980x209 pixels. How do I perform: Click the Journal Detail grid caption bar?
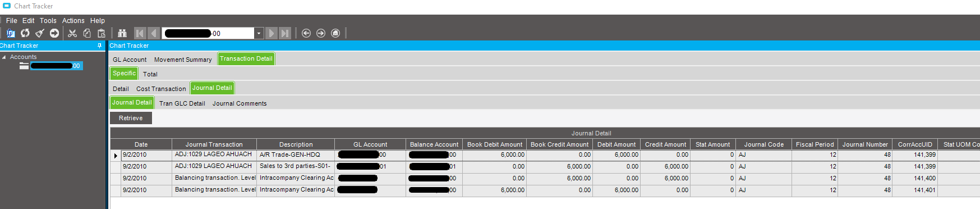click(x=545, y=133)
